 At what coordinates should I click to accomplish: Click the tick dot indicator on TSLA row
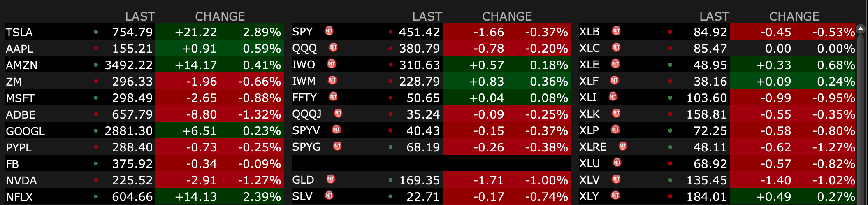point(96,32)
